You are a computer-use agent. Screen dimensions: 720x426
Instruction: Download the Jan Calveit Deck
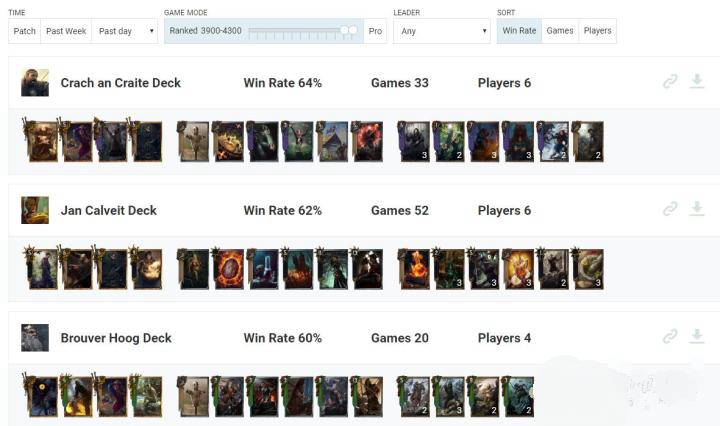(697, 208)
